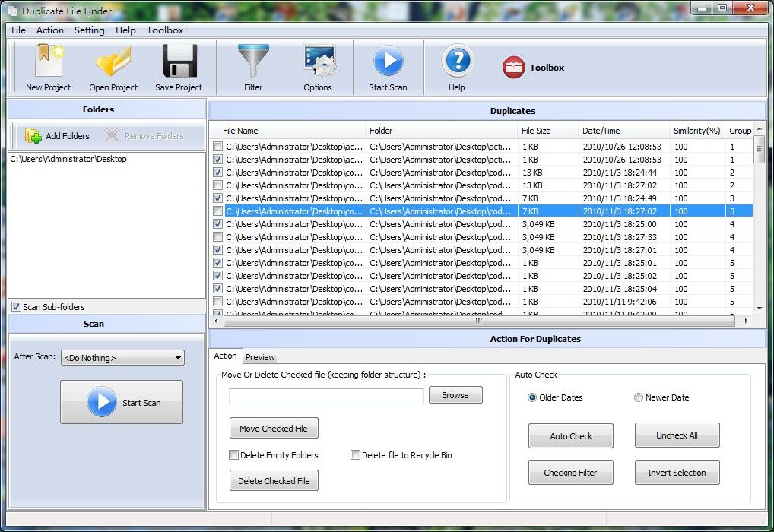Click the Remove Folders X icon

(112, 135)
